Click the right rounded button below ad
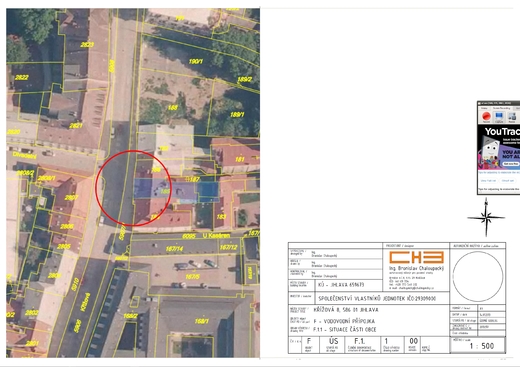Image resolution: width=520 pixels, height=367 pixels. click(508, 181)
